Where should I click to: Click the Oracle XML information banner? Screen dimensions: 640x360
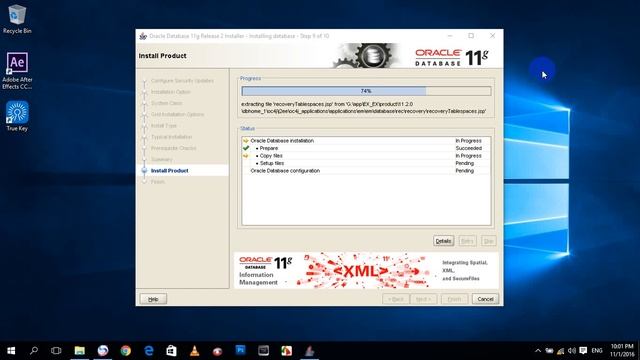pos(366,270)
